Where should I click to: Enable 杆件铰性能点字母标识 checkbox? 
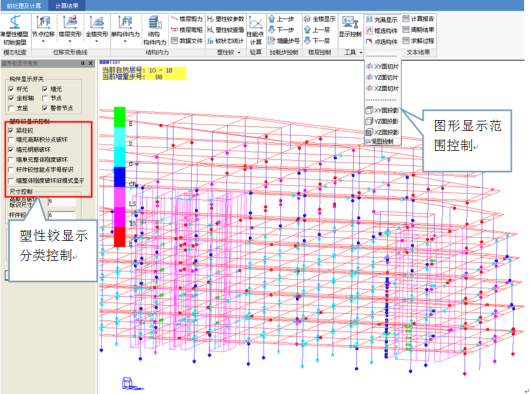pyautogui.click(x=10, y=170)
